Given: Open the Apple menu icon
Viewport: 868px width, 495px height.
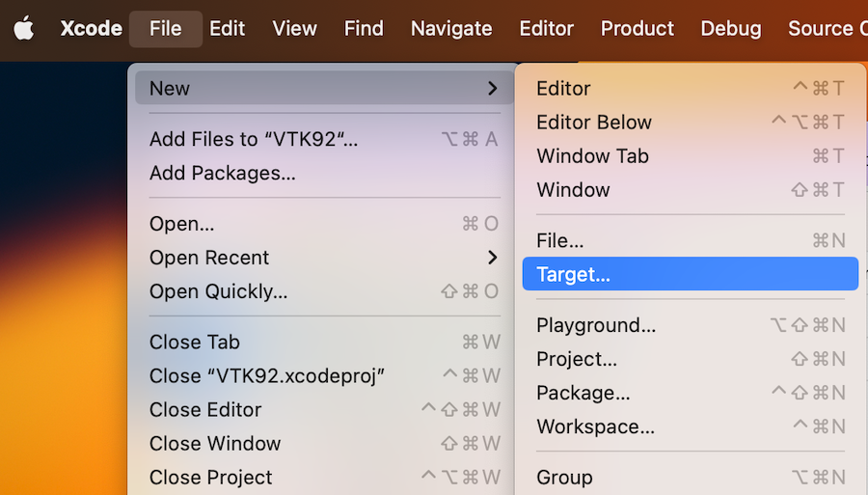Looking at the screenshot, I should click(24, 29).
